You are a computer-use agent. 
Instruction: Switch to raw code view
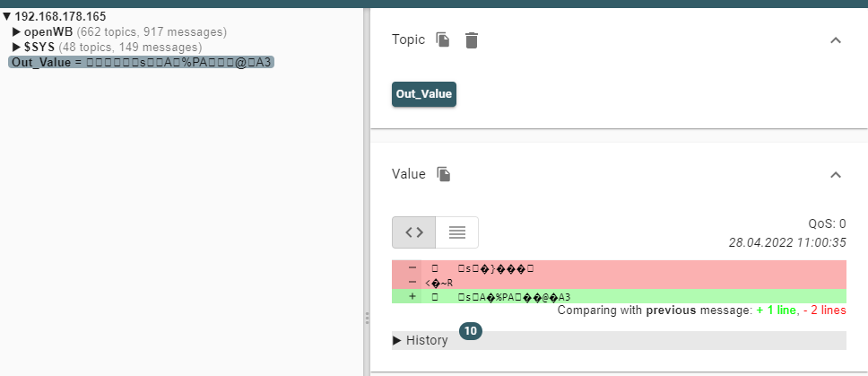[x=413, y=232]
